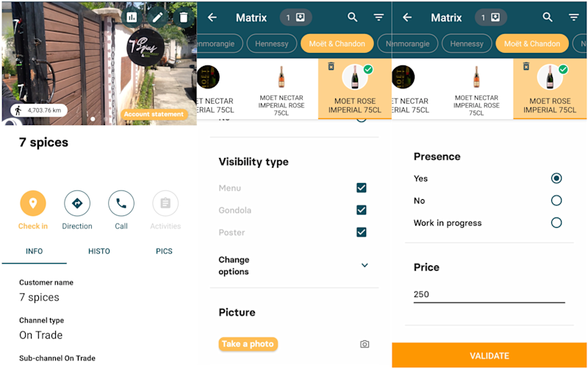
Task: Uncheck the Poster visibility checkbox
Action: click(362, 232)
